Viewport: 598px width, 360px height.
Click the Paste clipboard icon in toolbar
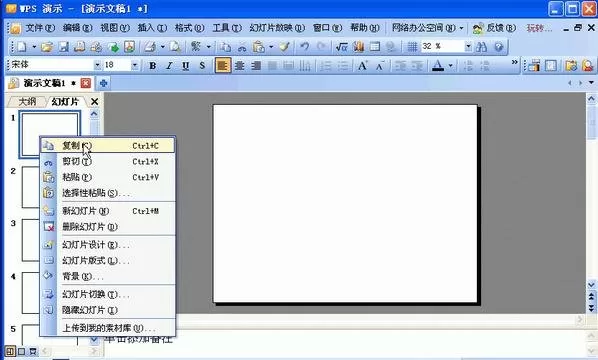tap(259, 47)
